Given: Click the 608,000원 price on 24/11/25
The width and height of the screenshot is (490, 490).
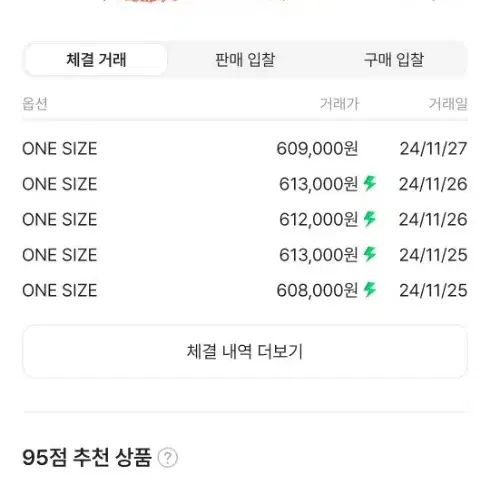Looking at the screenshot, I should [317, 290].
